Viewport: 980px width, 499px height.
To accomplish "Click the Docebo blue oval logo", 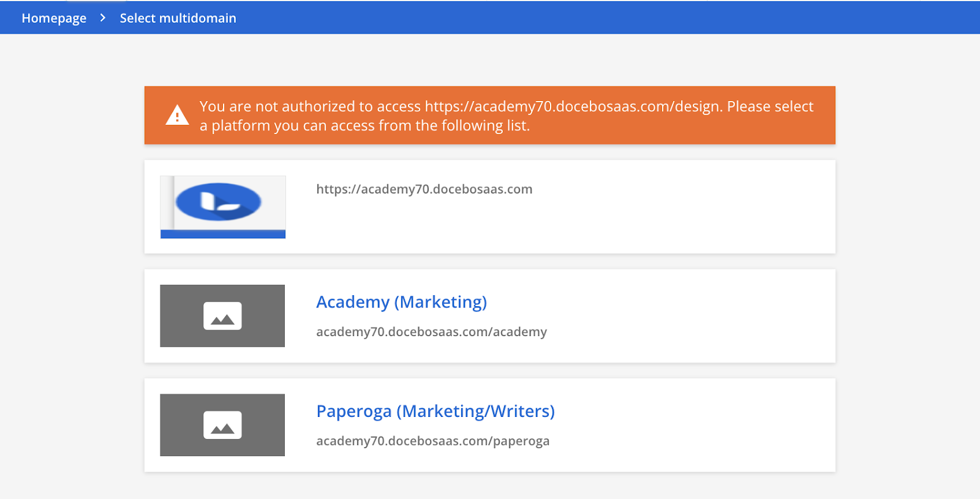I will [218, 201].
